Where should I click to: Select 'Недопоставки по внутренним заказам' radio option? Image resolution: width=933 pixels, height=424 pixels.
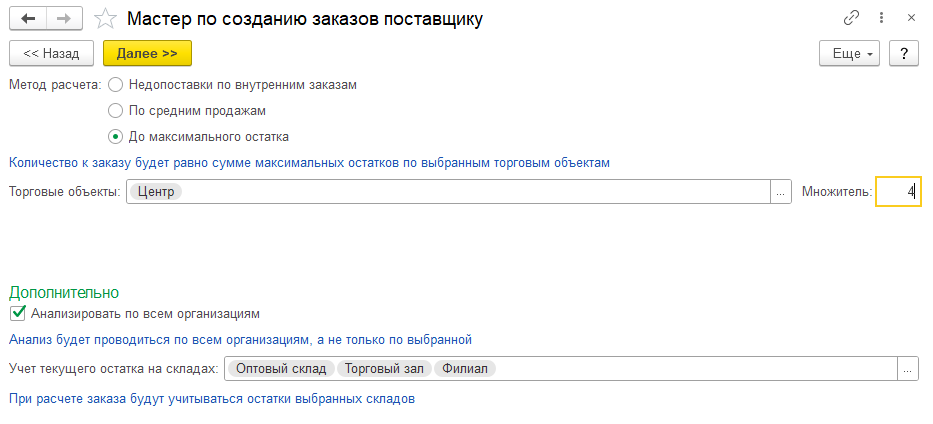pos(116,85)
